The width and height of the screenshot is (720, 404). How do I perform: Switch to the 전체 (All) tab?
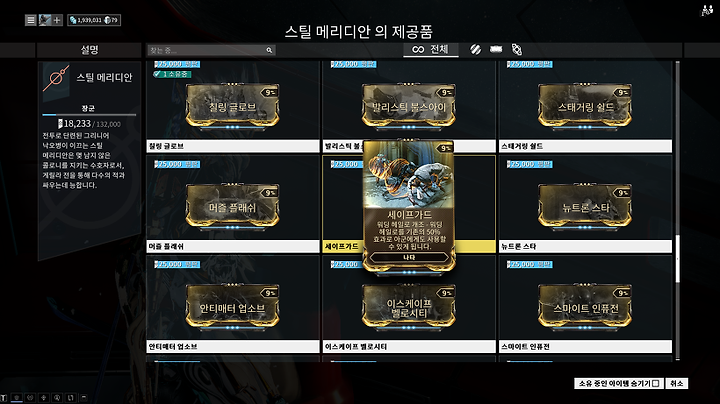pyautogui.click(x=431, y=49)
